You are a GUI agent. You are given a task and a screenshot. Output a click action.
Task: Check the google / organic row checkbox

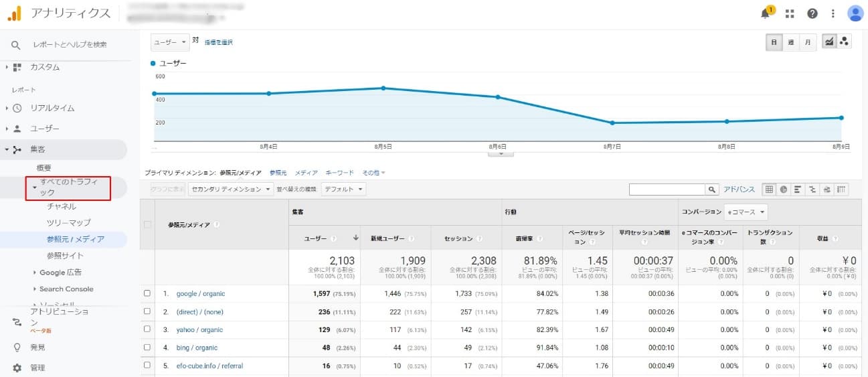tap(147, 293)
